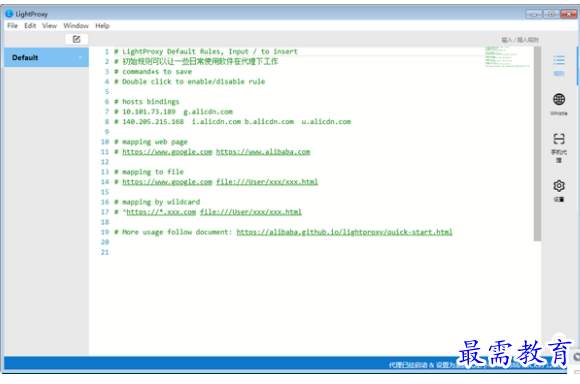Click the '# command+s to save' line

pos(153,71)
